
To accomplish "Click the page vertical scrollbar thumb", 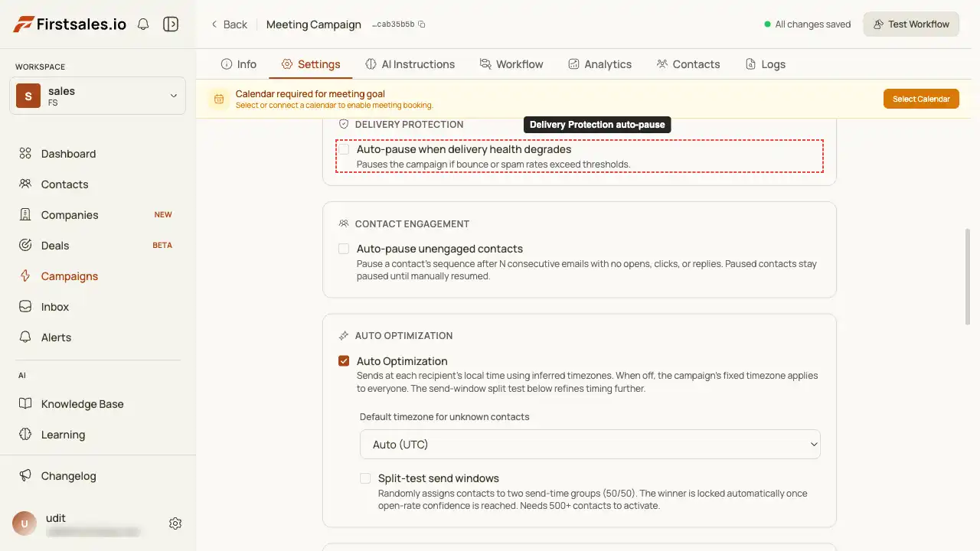I will click(x=968, y=277).
